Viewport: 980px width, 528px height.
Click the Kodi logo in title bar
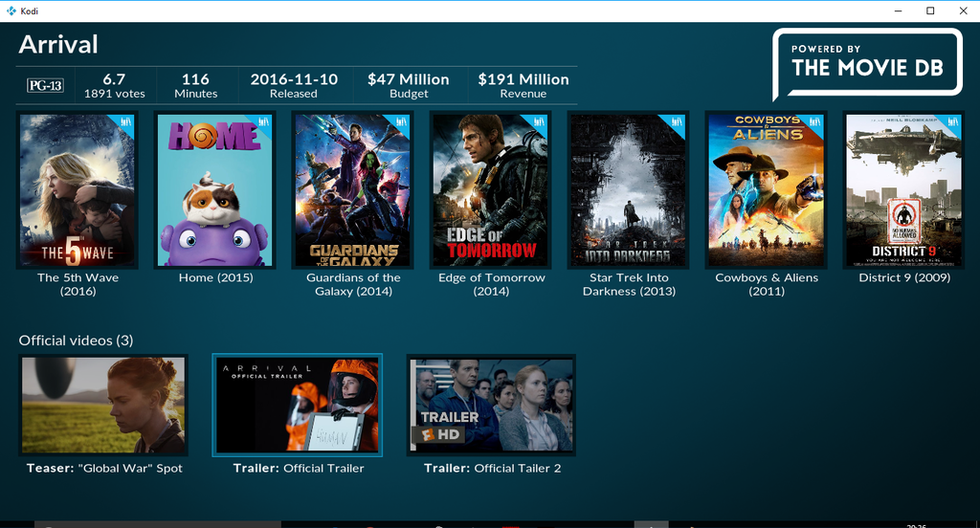11,11
